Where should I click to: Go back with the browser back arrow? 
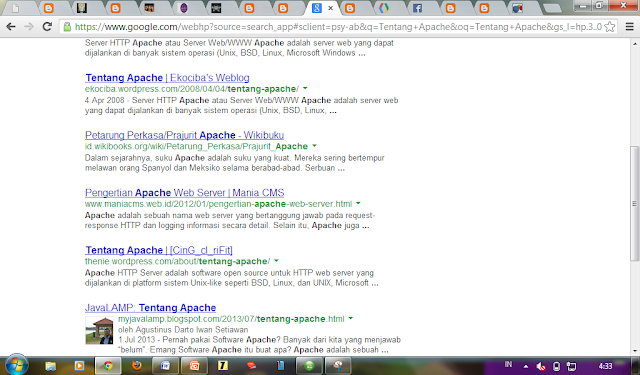pos(11,27)
